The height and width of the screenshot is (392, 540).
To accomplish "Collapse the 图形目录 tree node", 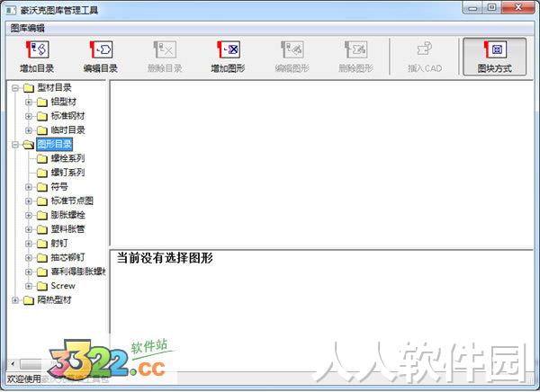I will (15, 145).
